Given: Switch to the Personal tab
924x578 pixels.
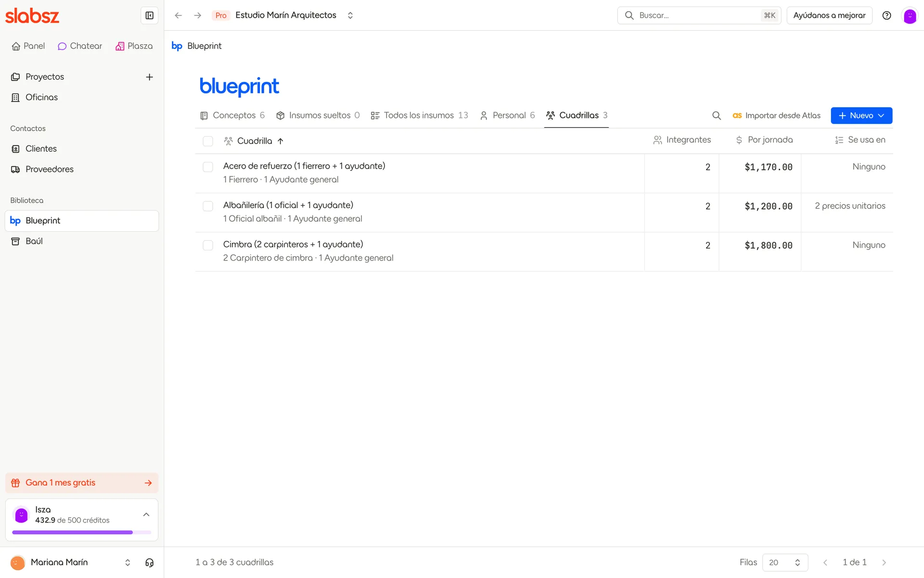Looking at the screenshot, I should click(507, 116).
